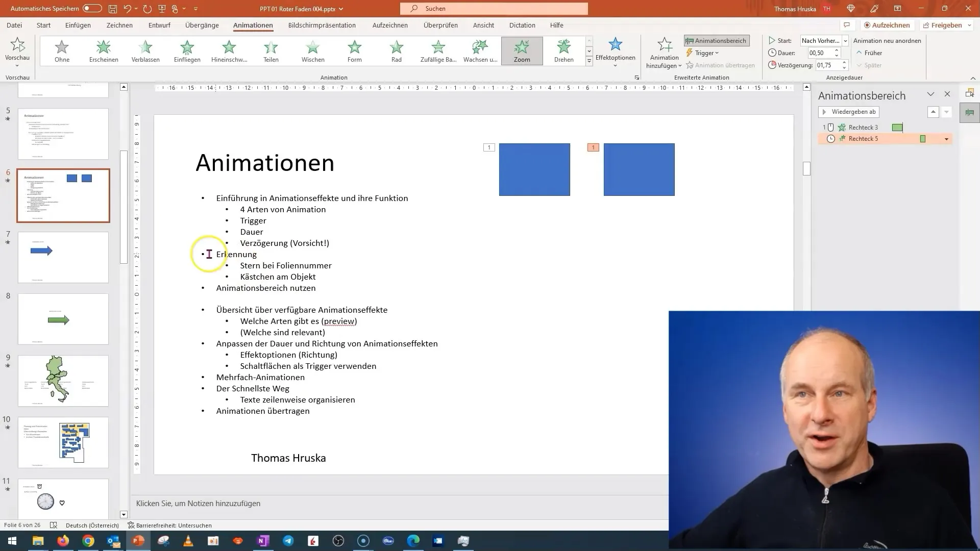980x551 pixels.
Task: Toggle the Animationsbereich pane button
Action: 717,41
